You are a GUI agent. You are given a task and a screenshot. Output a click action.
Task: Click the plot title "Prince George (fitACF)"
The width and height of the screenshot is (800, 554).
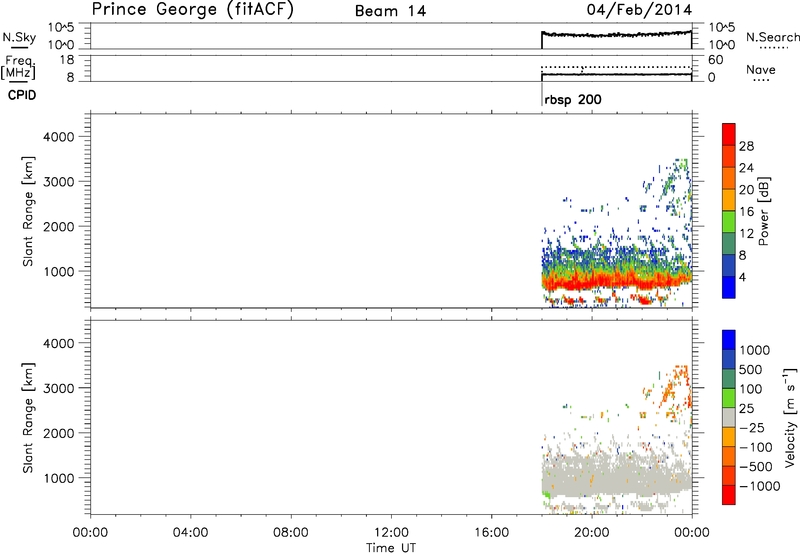[x=193, y=10]
